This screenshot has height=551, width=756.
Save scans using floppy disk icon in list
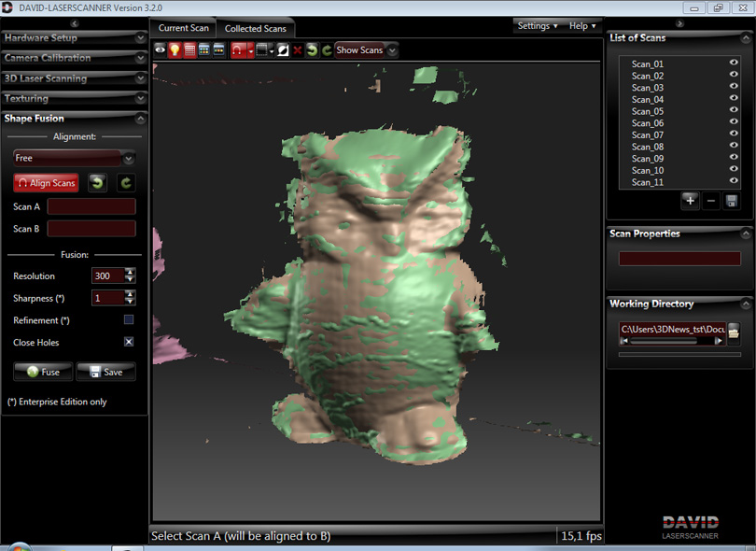732,200
